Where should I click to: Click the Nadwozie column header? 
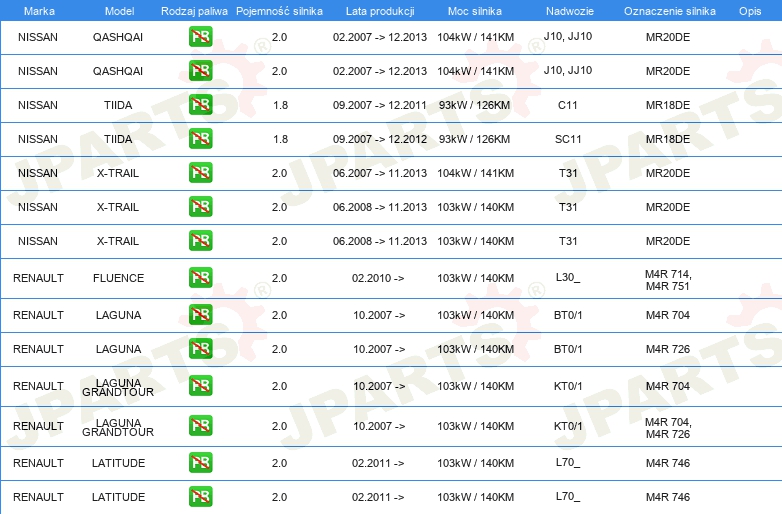(570, 11)
